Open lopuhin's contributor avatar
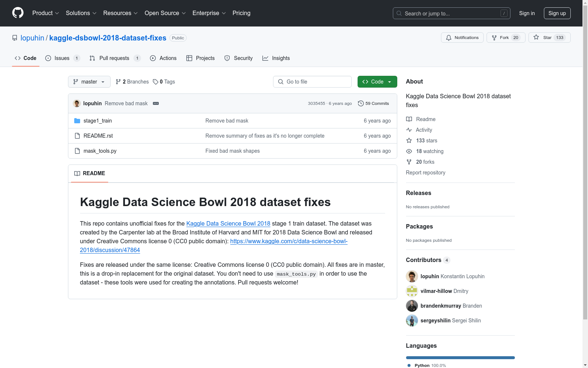This screenshot has height=368, width=588. pyautogui.click(x=412, y=276)
